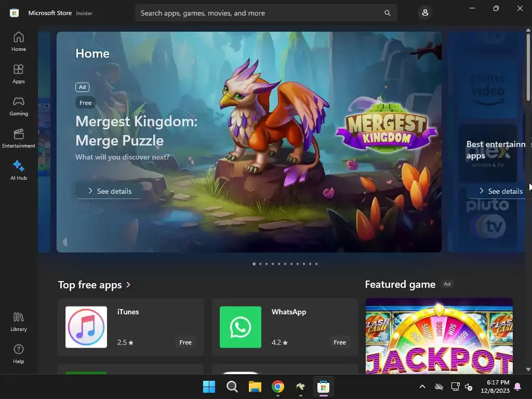
Task: Open the Library in sidebar
Action: point(19,322)
